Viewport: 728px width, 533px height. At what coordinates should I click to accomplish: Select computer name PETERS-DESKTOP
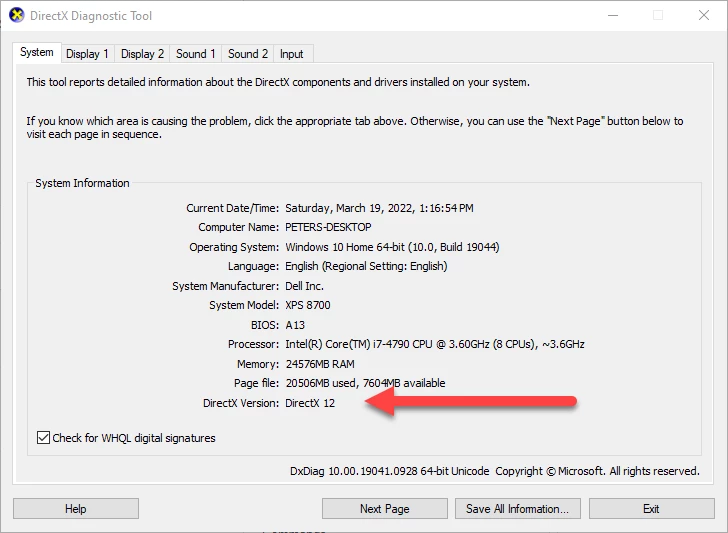pos(328,227)
